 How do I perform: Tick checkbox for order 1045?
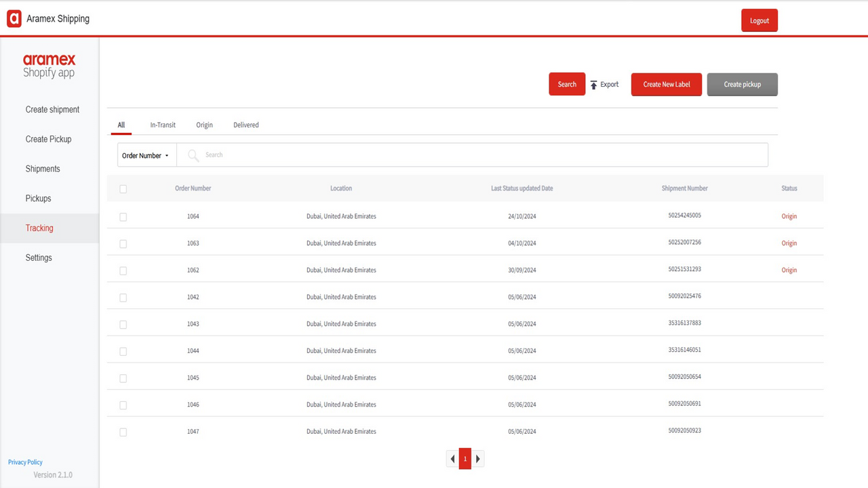pos(123,378)
